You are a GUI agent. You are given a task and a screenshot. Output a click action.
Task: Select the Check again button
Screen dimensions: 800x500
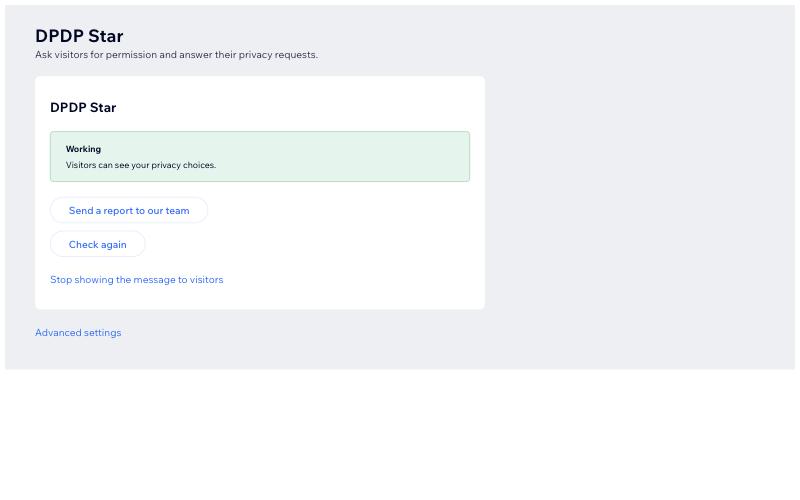[x=97, y=244]
